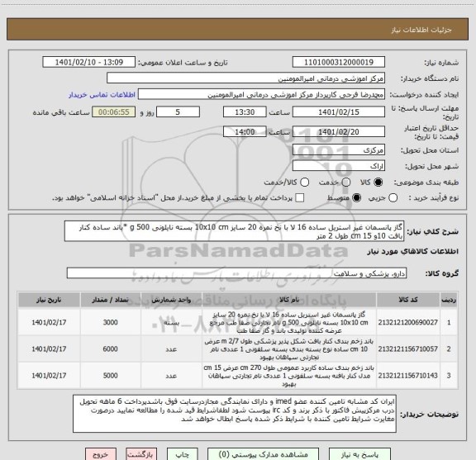
Task: Click the تعداد / مقدار column header
Action: pyautogui.click(x=110, y=300)
